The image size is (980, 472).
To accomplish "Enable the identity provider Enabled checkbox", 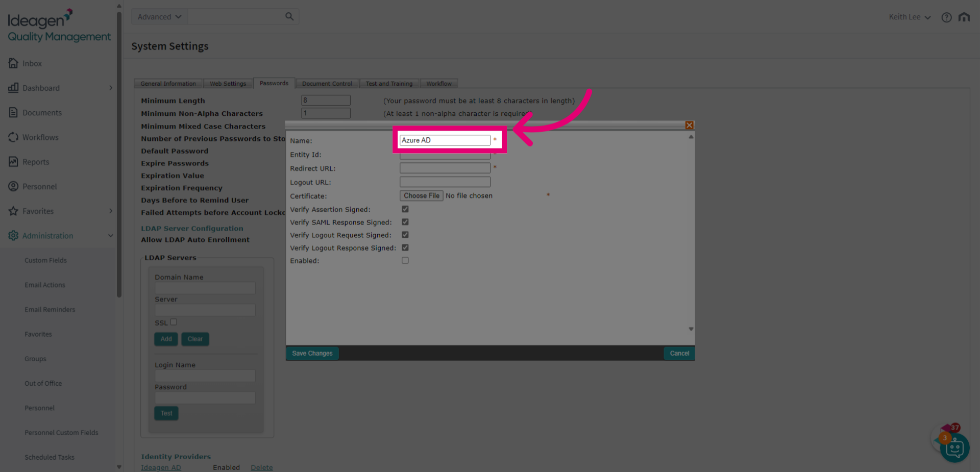I will pyautogui.click(x=405, y=260).
